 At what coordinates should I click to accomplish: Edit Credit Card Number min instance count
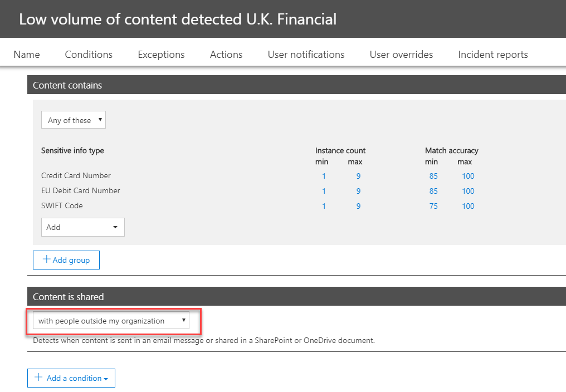324,176
